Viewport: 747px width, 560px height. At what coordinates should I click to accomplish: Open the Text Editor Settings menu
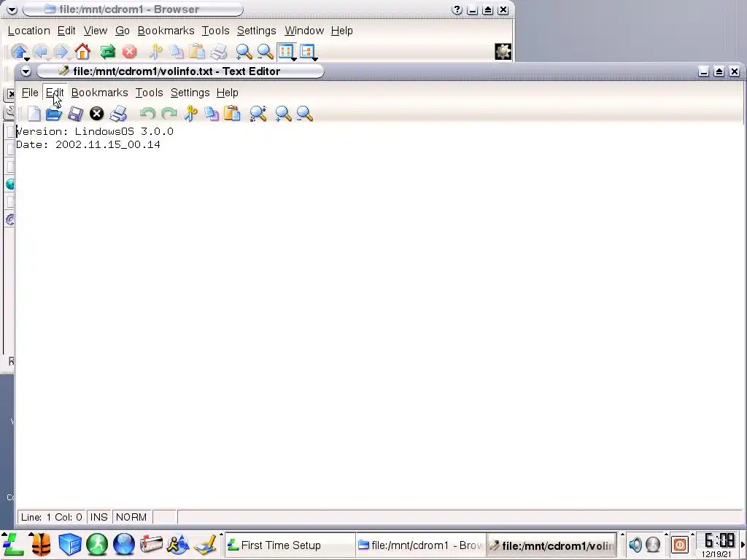pyautogui.click(x=190, y=93)
